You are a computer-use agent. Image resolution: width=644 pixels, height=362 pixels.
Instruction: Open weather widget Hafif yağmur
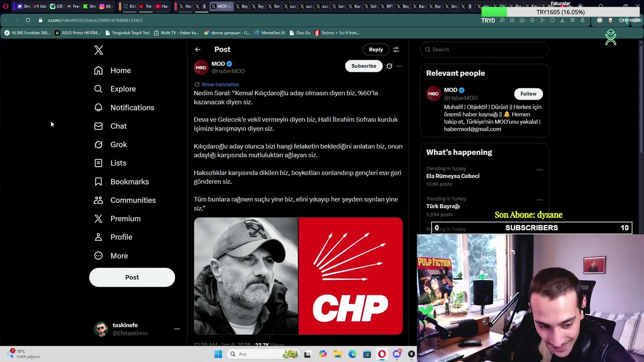coord(24,354)
